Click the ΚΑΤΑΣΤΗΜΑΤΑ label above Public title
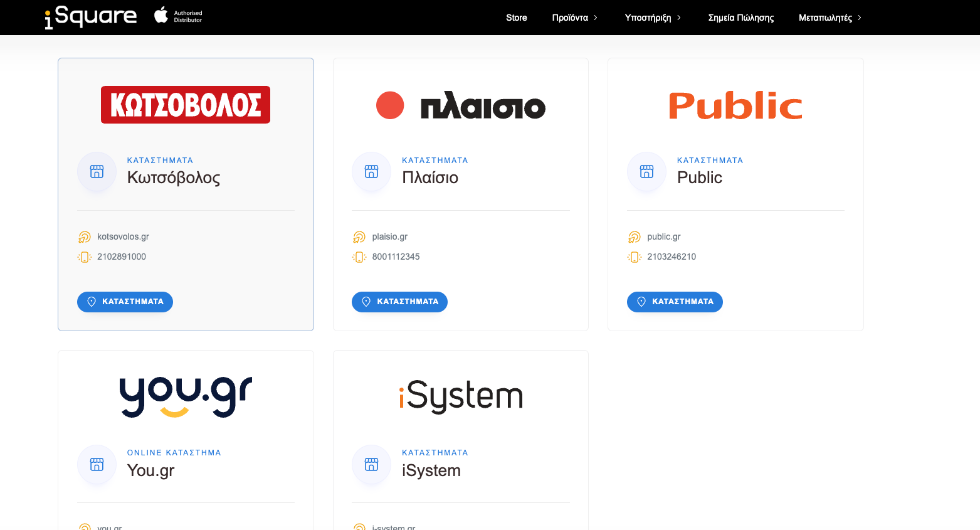980x530 pixels. (x=710, y=161)
